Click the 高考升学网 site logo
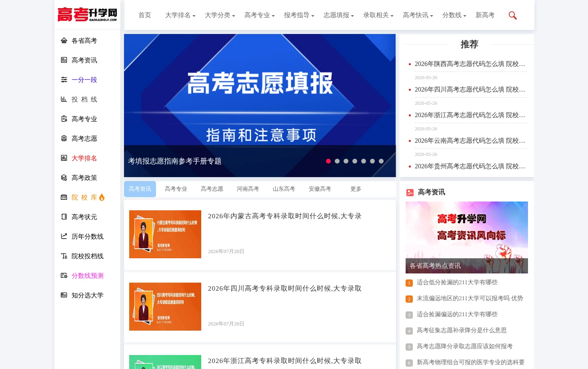 click(87, 14)
